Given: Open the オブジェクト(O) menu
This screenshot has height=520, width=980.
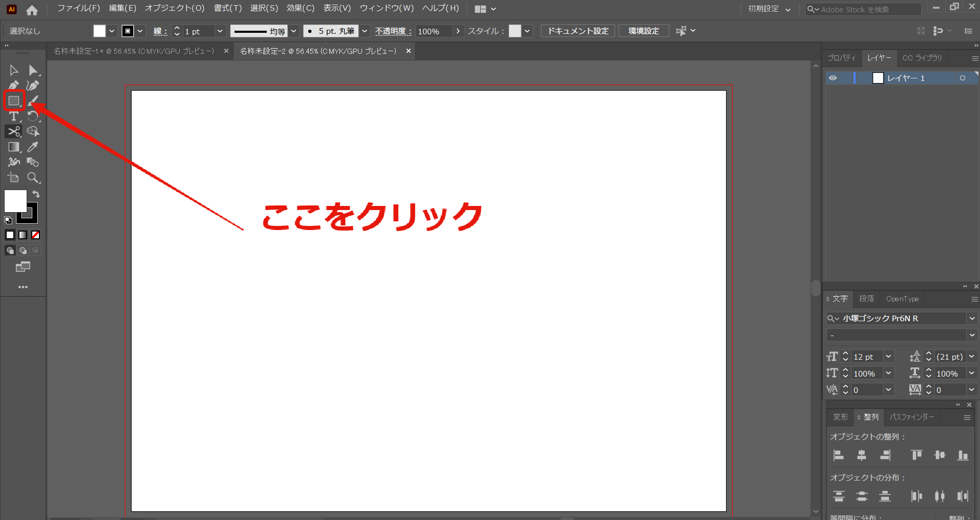Looking at the screenshot, I should click(x=175, y=8).
